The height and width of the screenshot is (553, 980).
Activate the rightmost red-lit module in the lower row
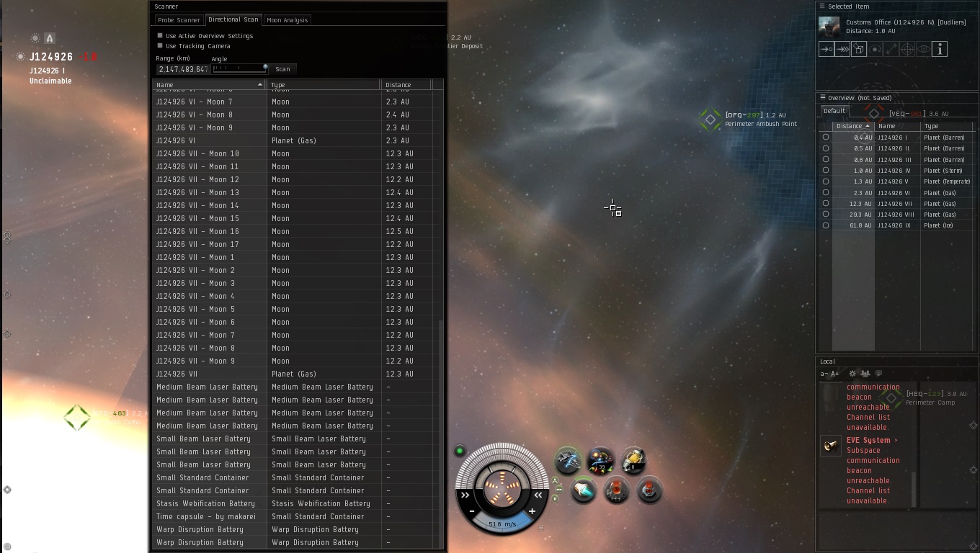pos(650,490)
